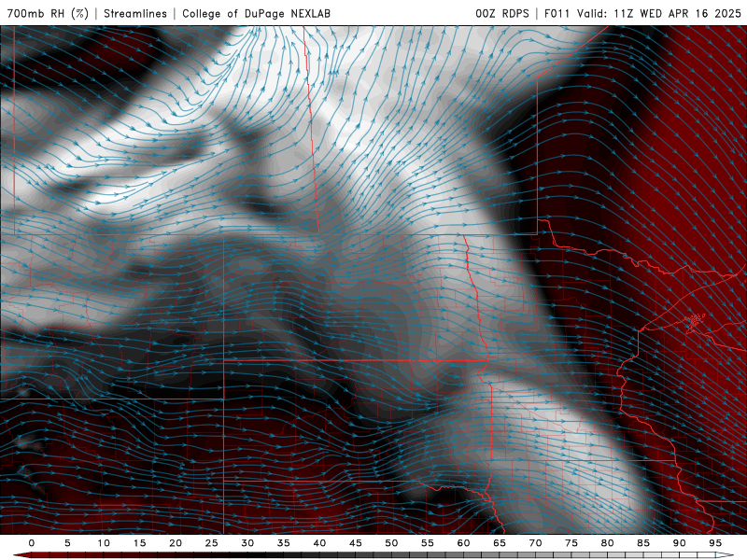Click "College of DuPage NEXLAB" text
Screen dimensions: 747x560
tap(256, 13)
